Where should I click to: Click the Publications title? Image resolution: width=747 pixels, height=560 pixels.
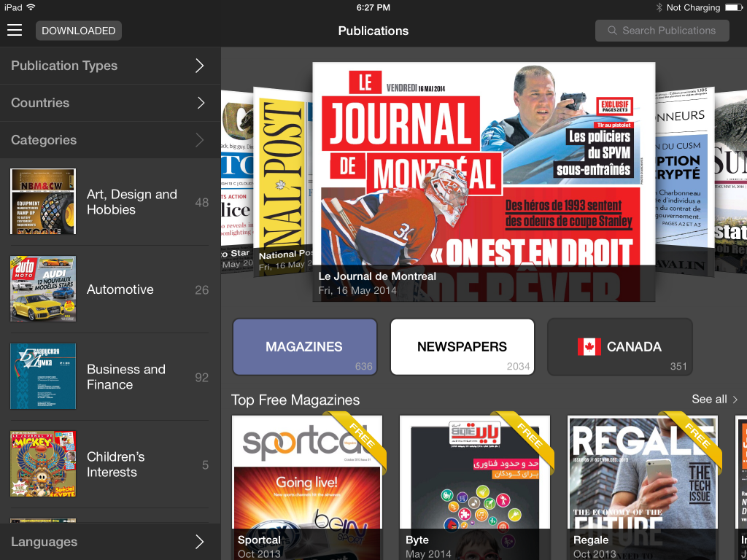(x=373, y=31)
